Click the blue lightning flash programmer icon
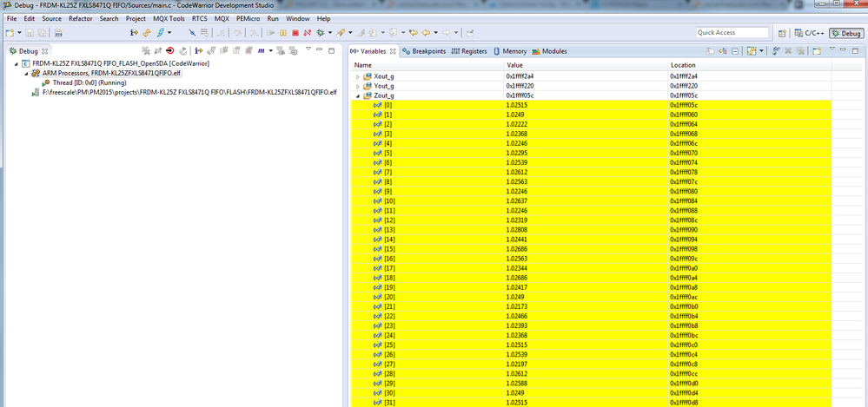 click(x=161, y=33)
